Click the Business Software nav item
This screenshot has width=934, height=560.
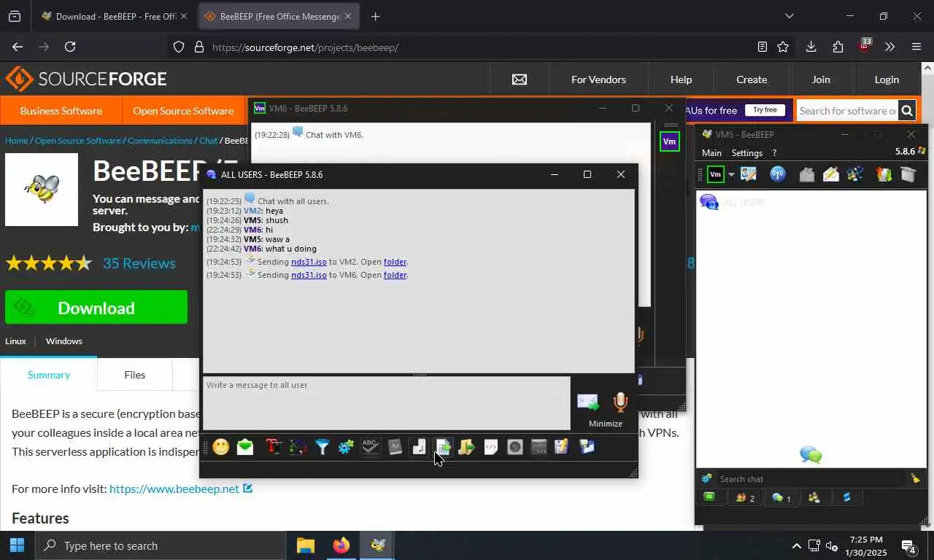pyautogui.click(x=61, y=111)
